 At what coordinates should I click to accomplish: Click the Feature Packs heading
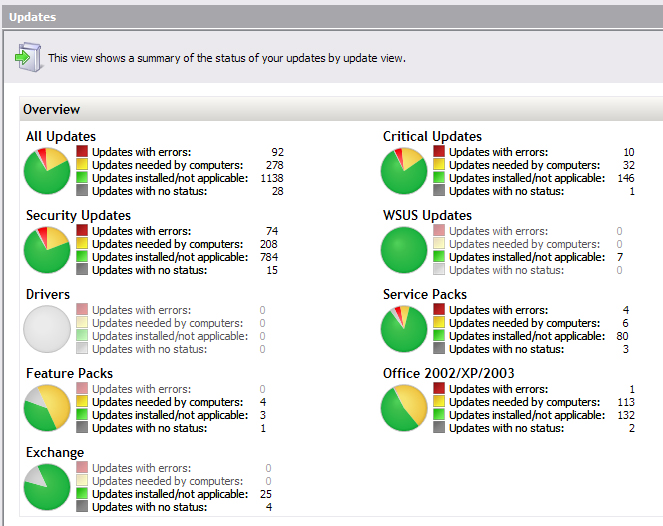(x=69, y=373)
